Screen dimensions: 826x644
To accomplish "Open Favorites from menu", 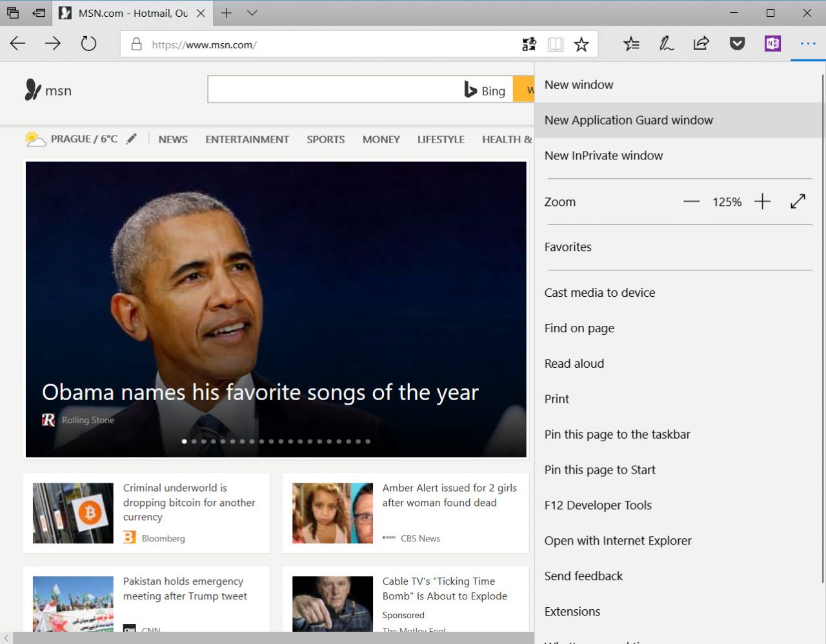I will pyautogui.click(x=678, y=247).
